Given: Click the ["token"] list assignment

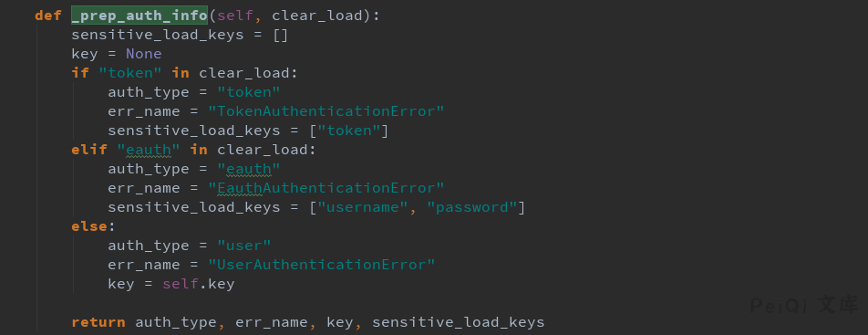Looking at the screenshot, I should tap(348, 131).
